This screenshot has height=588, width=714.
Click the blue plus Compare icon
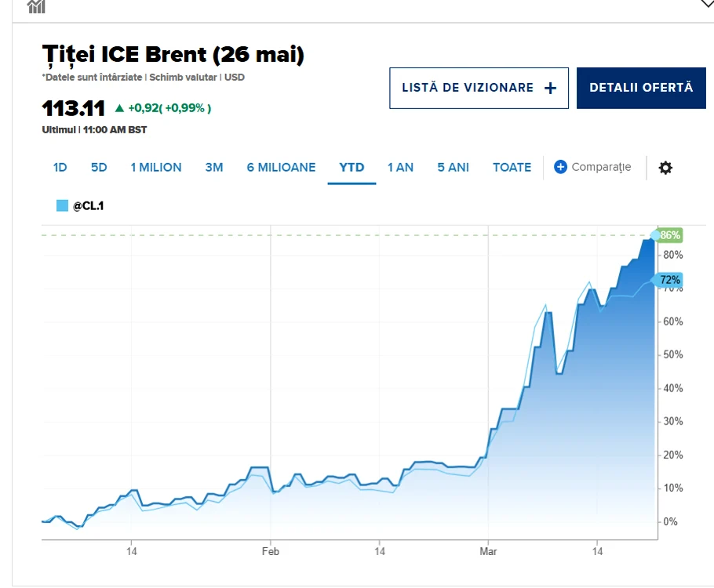560,167
